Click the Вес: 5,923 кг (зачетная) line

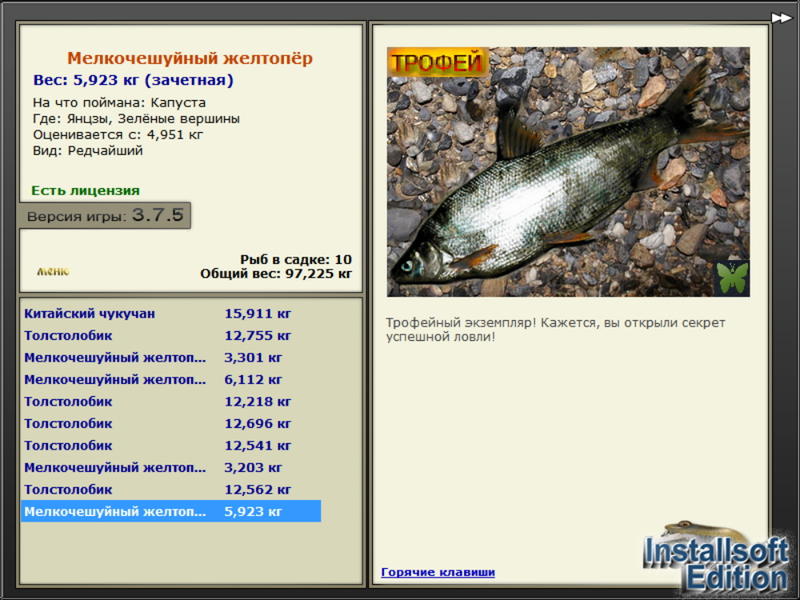(133, 80)
